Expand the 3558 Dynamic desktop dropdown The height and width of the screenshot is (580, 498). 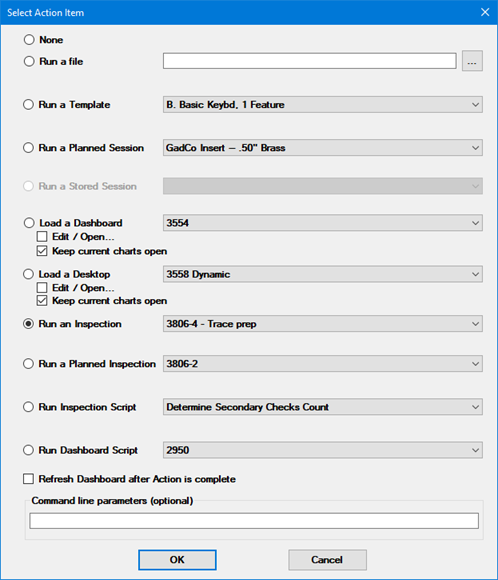(323, 274)
